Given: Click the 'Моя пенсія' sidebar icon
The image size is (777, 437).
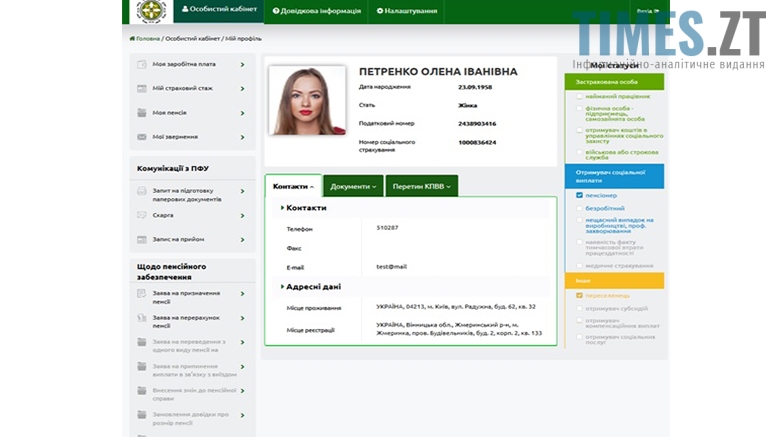Looking at the screenshot, I should [x=143, y=113].
